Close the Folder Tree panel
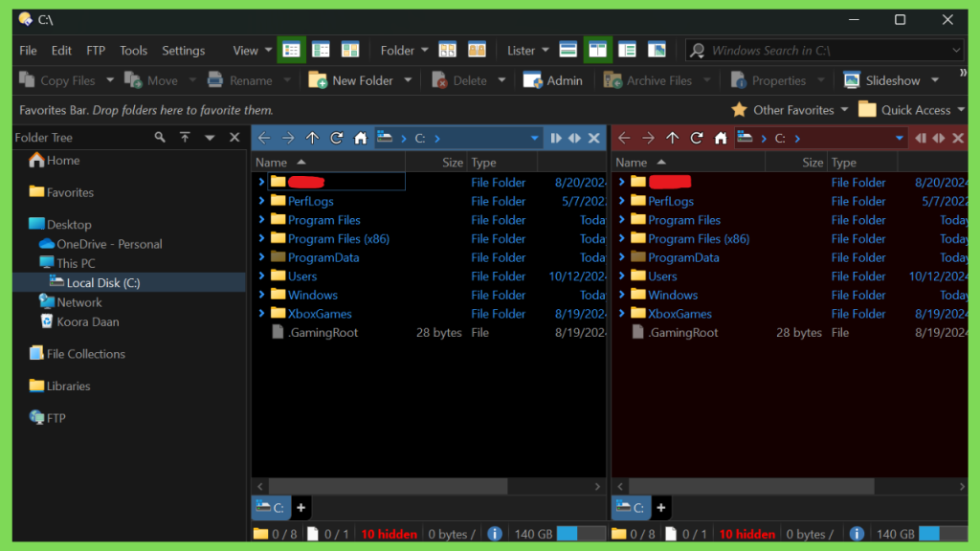Screen dimensions: 980x551 (234, 138)
